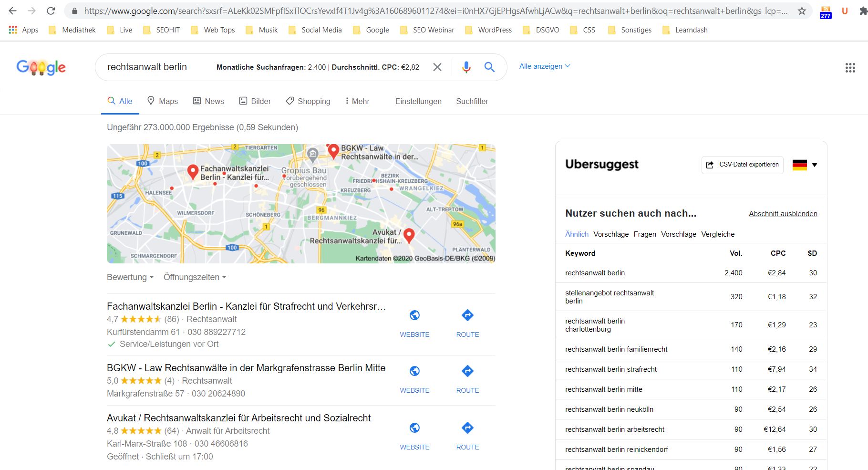Click the blue magnifier search icon
The height and width of the screenshot is (470, 868).
click(489, 67)
